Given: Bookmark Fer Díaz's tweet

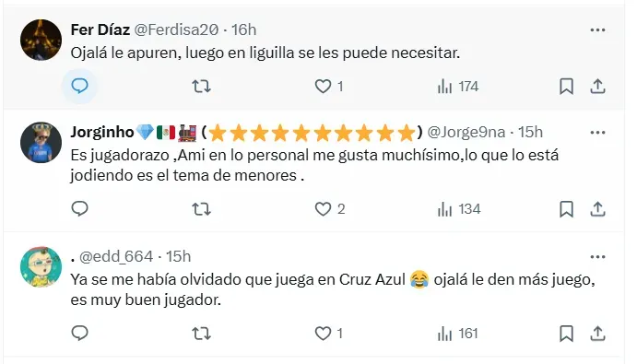Looking at the screenshot, I should [566, 86].
